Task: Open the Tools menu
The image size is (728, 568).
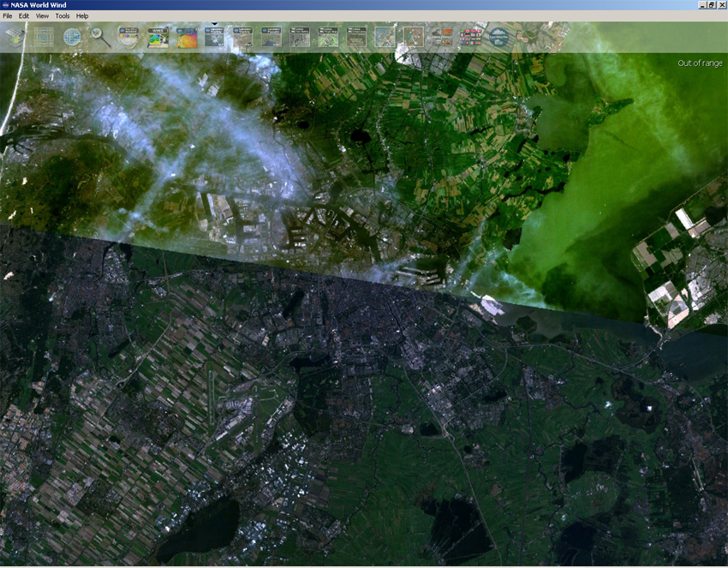Action: [x=63, y=16]
